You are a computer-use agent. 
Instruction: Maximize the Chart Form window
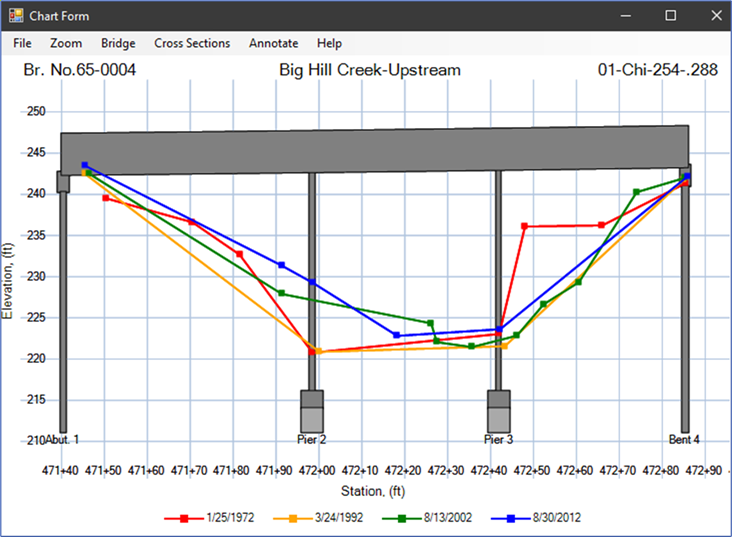[x=670, y=15]
